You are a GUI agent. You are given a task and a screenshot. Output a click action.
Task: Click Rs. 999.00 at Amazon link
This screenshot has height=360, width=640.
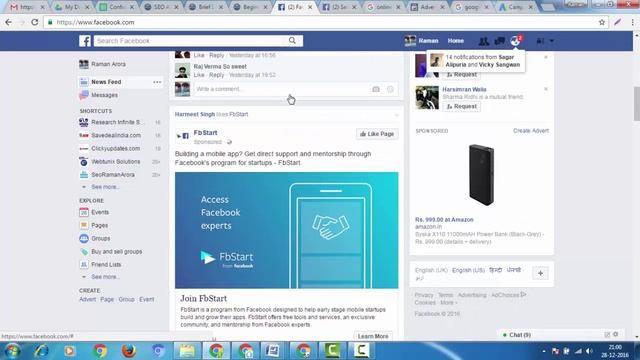click(444, 220)
